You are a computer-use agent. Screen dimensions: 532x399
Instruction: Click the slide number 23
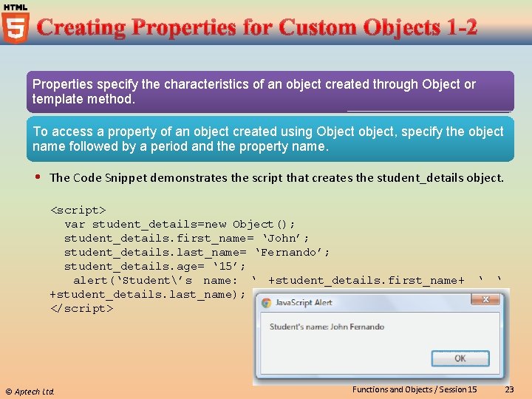509,389
